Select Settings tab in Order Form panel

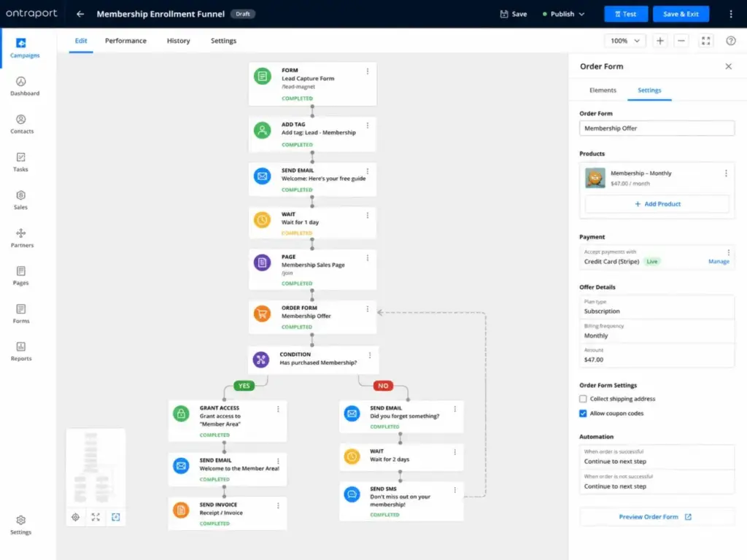tap(649, 90)
